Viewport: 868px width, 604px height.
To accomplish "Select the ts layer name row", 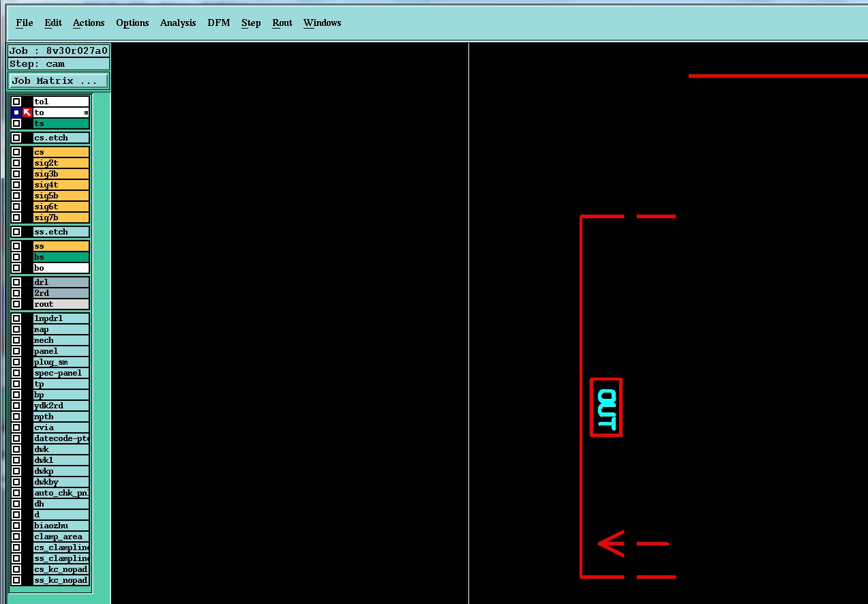I will coord(61,123).
